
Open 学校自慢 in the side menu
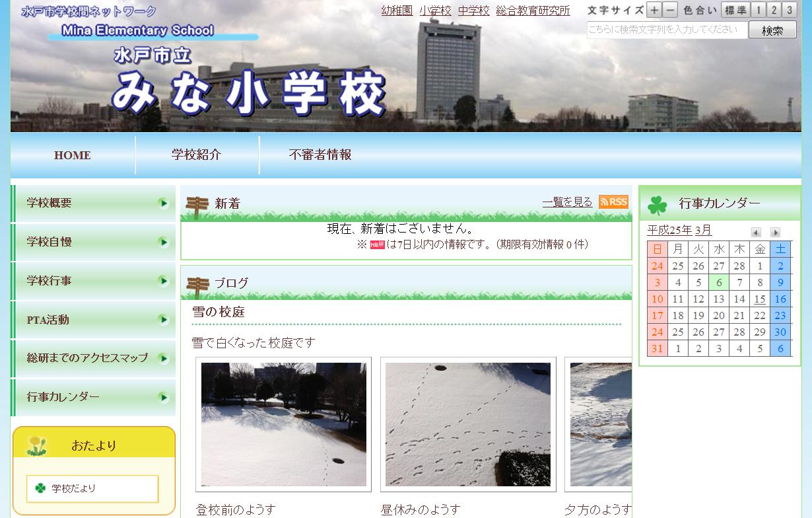tap(93, 242)
